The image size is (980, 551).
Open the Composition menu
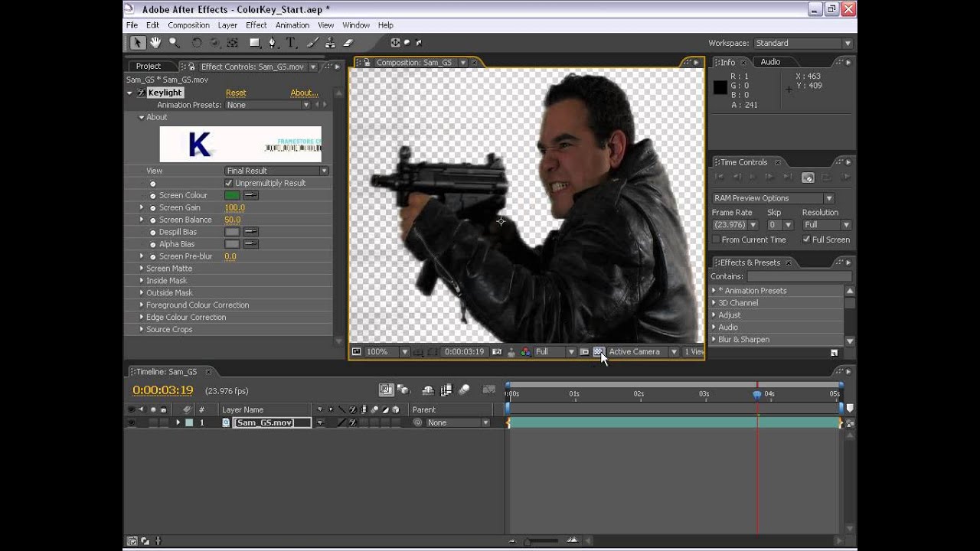tap(188, 25)
